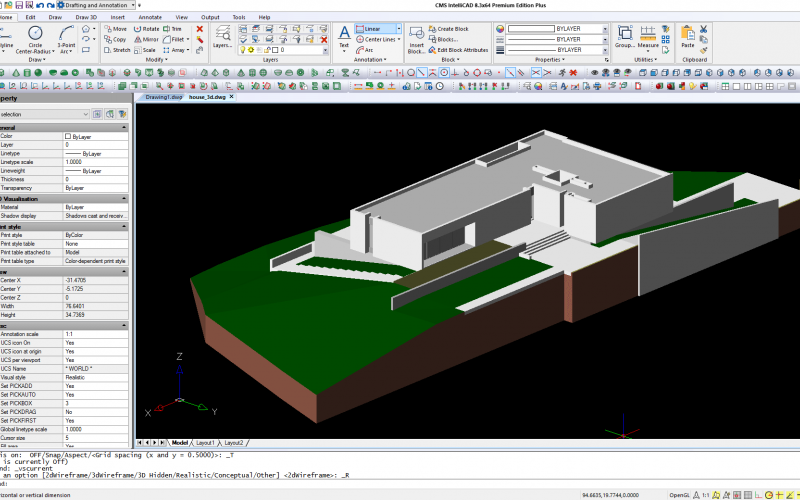Image resolution: width=800 pixels, height=500 pixels.
Task: Toggle the grid display in status bar
Action: [x=747, y=495]
